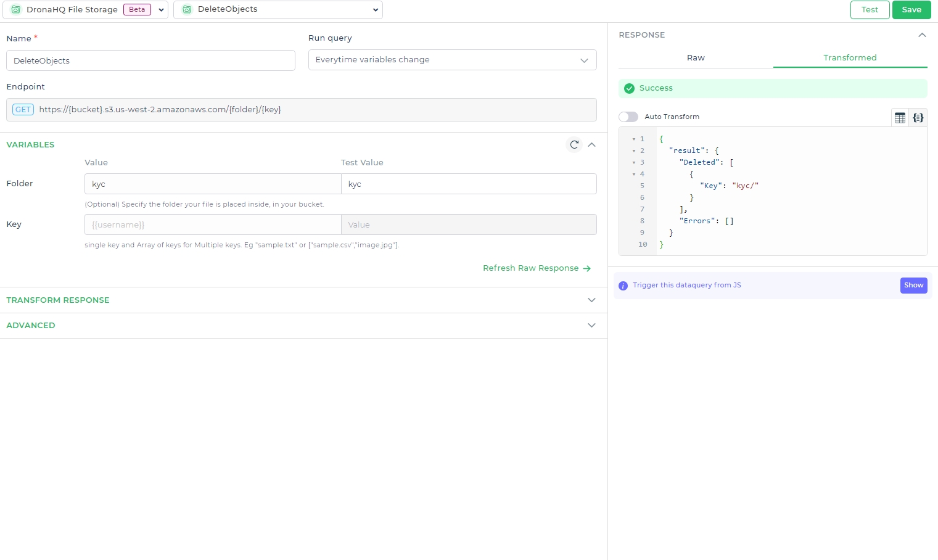Click the DronaHQ File Storage connector icon

(16, 10)
